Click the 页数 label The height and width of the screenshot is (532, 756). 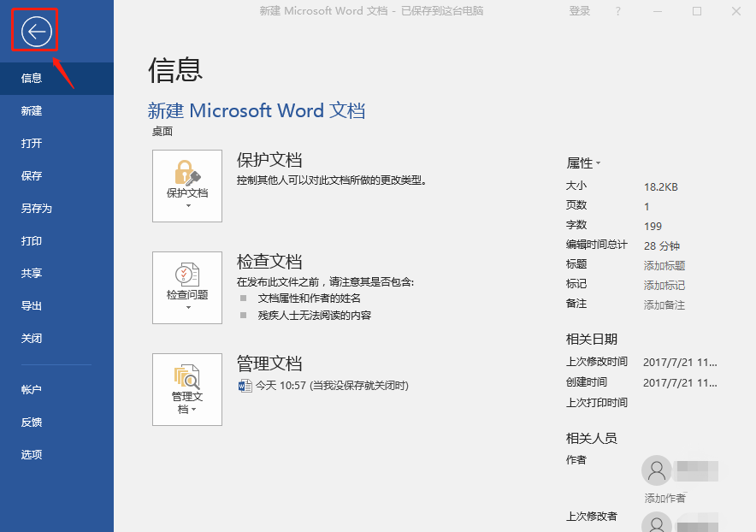click(x=576, y=205)
